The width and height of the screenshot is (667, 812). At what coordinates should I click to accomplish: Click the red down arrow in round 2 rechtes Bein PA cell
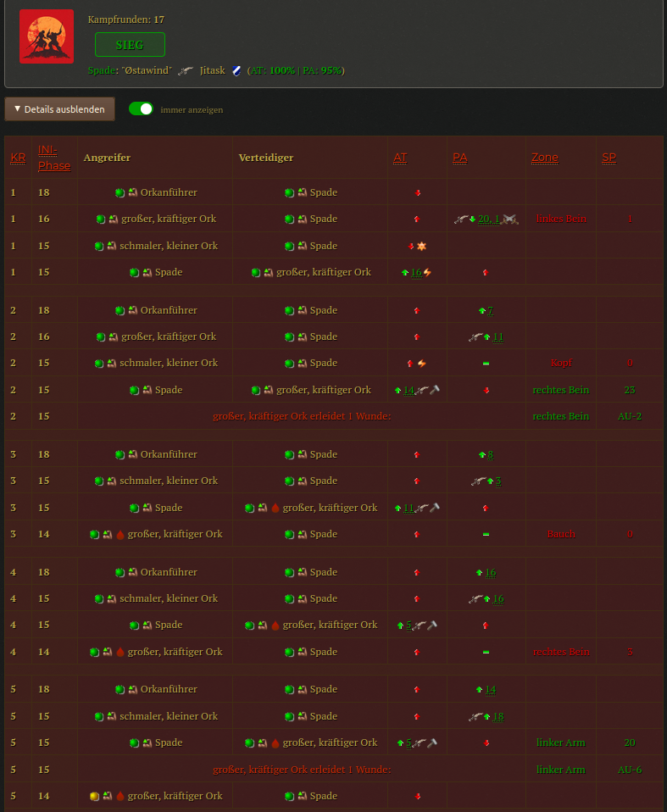486,391
